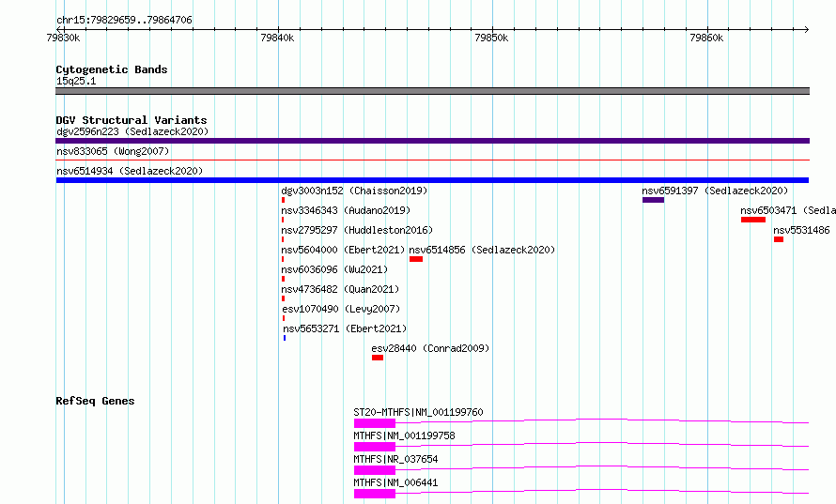
Task: Click the red bar under esv28440
Action: 378,358
